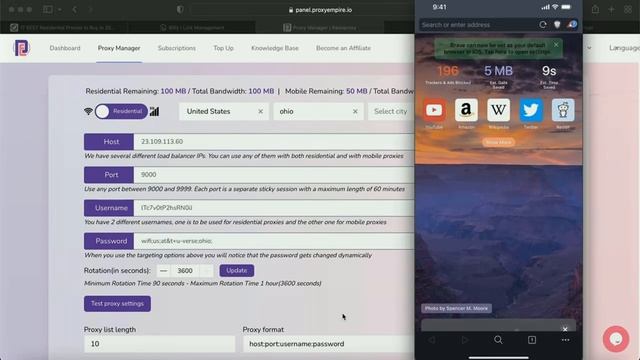
Task: Click the Host value 23.109.113.60
Action: pyautogui.click(x=162, y=142)
